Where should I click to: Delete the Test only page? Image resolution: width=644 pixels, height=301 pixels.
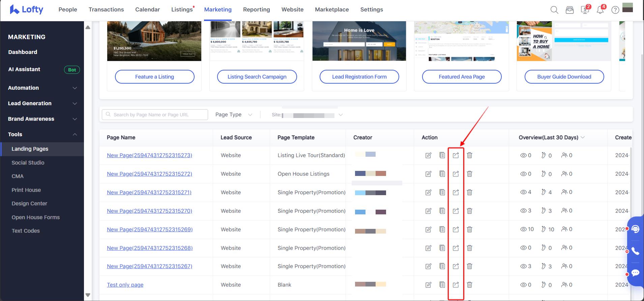(469, 285)
